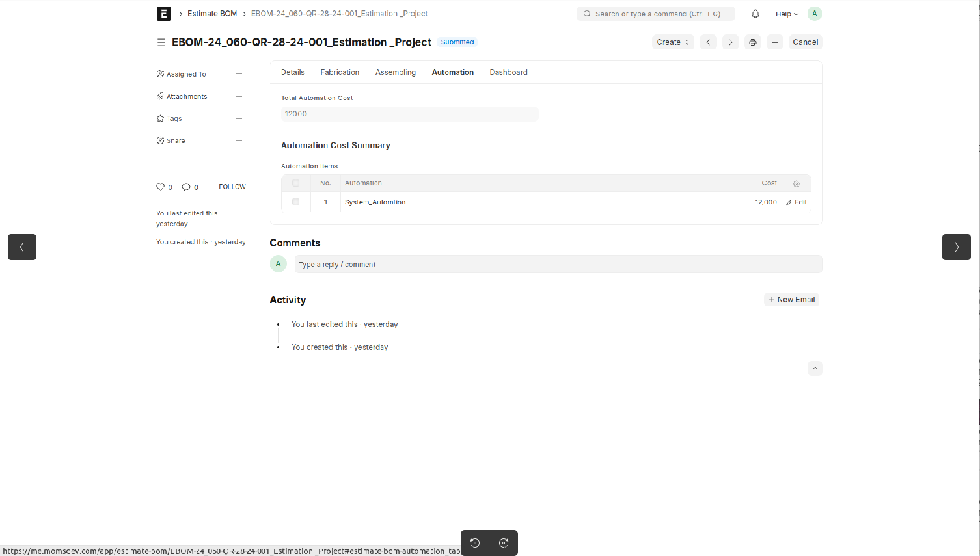
Task: Check the System_Automtion row checkbox
Action: [x=296, y=202]
